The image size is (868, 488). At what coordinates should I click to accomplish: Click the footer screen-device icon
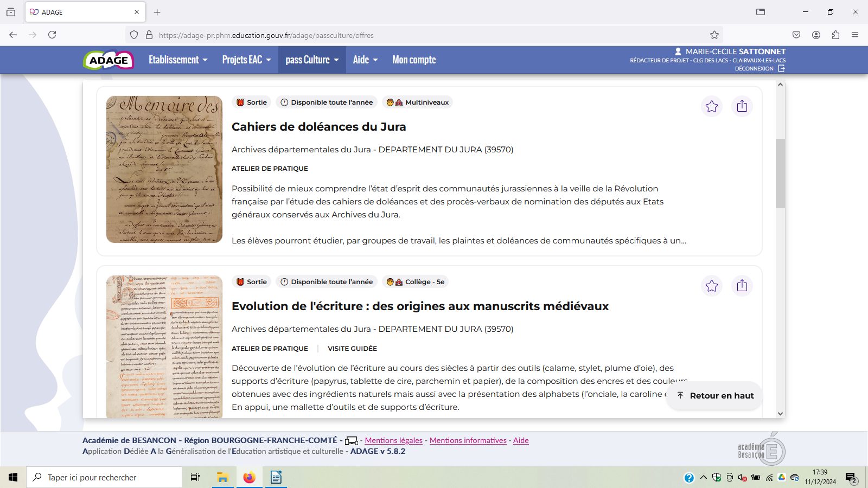tap(352, 441)
